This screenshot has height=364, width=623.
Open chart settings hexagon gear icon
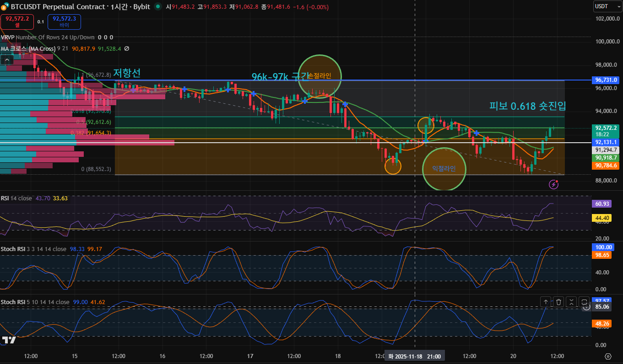(608, 356)
